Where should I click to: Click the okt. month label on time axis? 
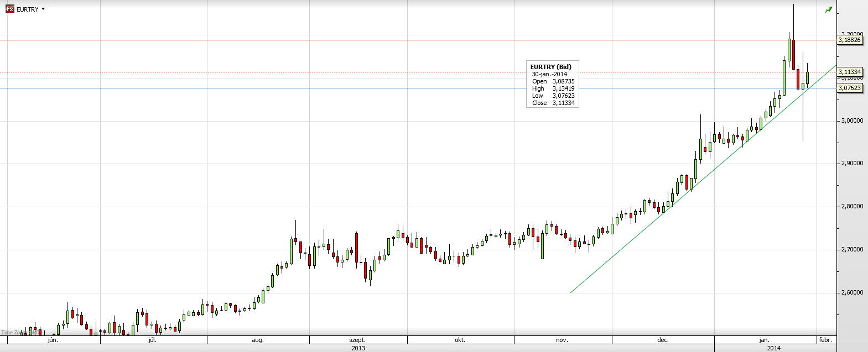(460, 340)
